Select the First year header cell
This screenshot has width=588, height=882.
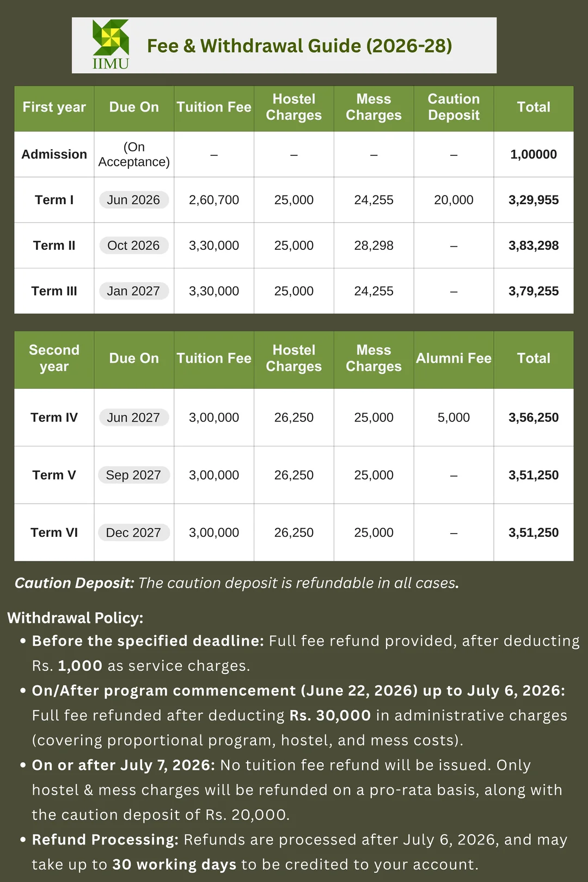[54, 107]
